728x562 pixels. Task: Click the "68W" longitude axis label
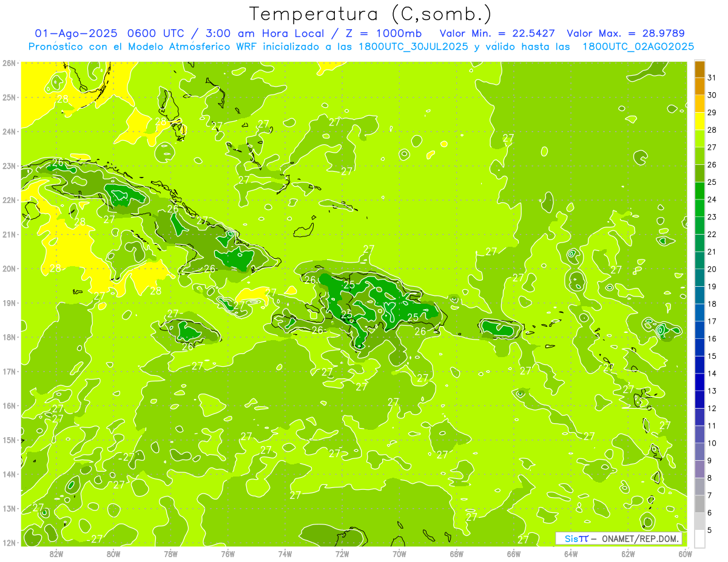pyautogui.click(x=457, y=554)
